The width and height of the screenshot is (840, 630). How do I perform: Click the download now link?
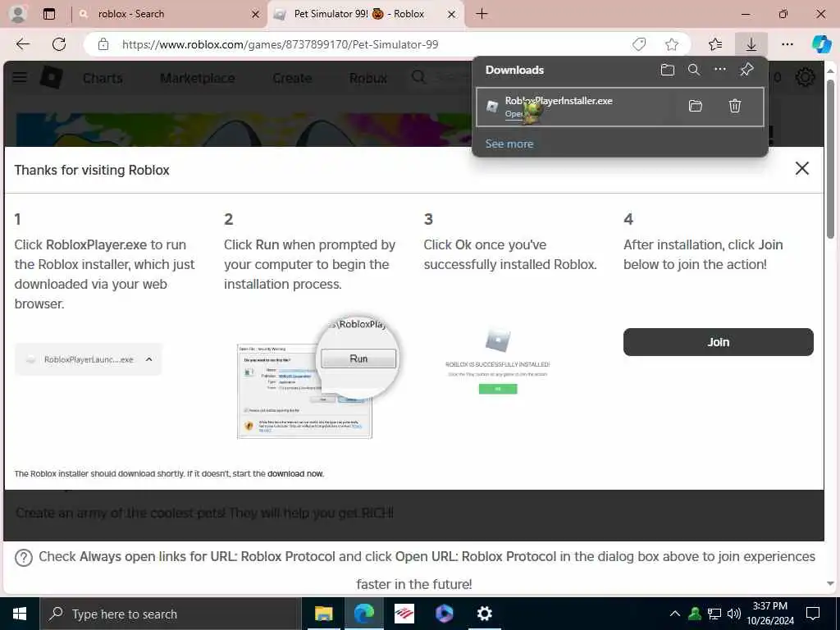[x=295, y=473]
